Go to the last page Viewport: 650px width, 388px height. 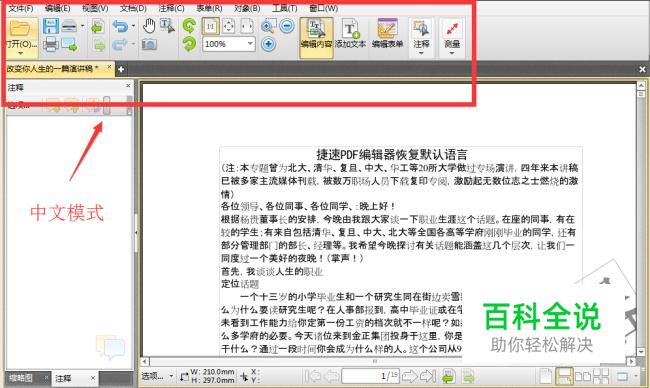point(428,376)
